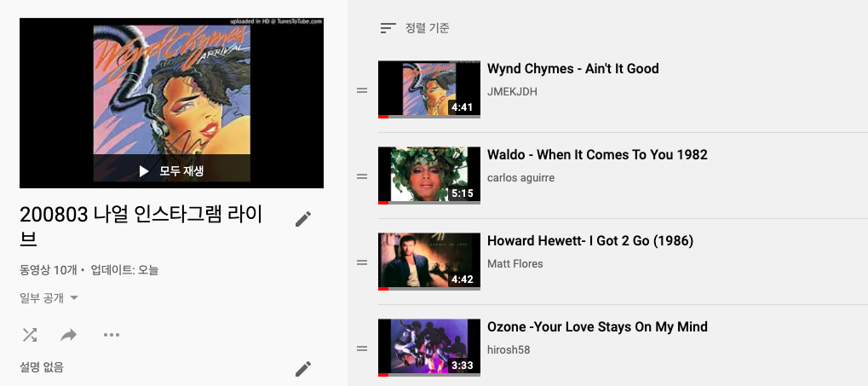Image resolution: width=868 pixels, height=386 pixels.
Task: Click the 업데이트: 오늘 update text
Action: (x=124, y=270)
